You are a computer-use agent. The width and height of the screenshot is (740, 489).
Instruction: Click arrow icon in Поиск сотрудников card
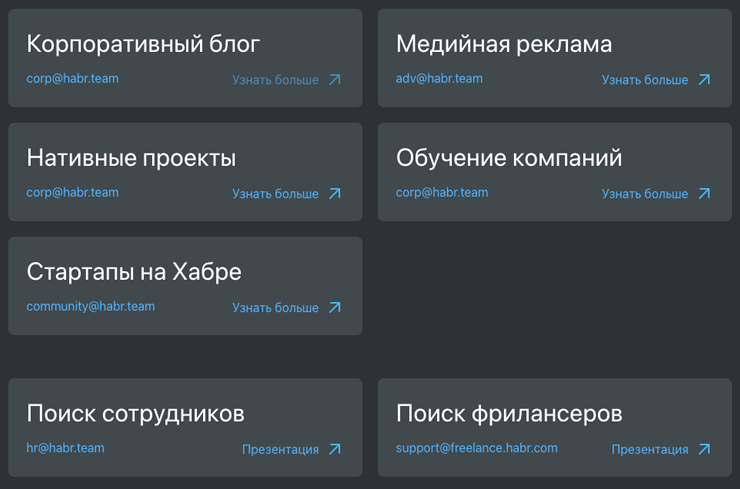tap(335, 450)
